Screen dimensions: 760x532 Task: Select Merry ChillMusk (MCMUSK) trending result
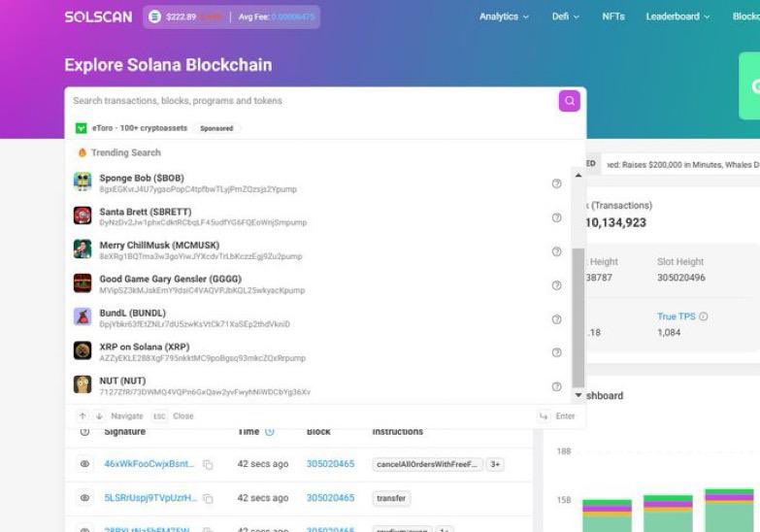[318, 250]
